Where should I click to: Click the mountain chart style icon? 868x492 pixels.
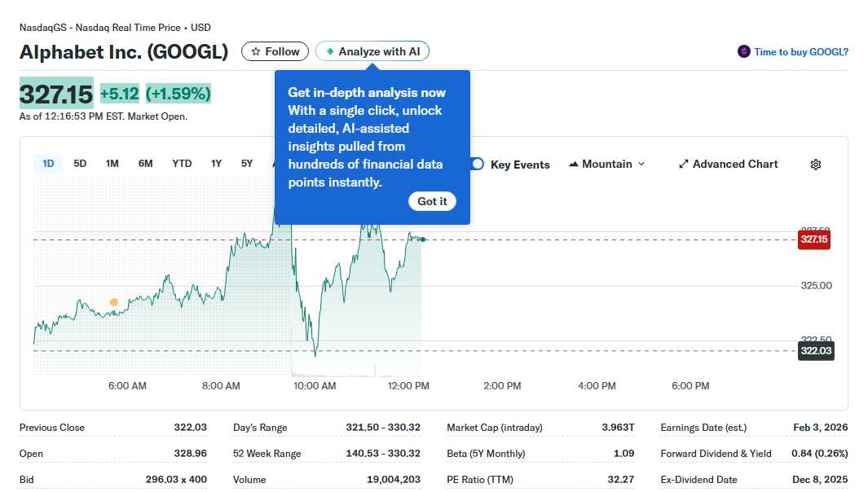[x=575, y=164]
